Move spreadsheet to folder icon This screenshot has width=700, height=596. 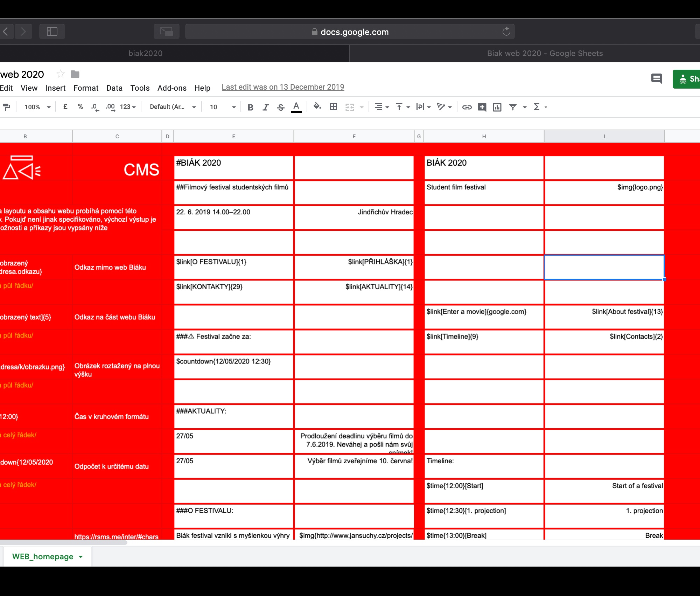75,74
